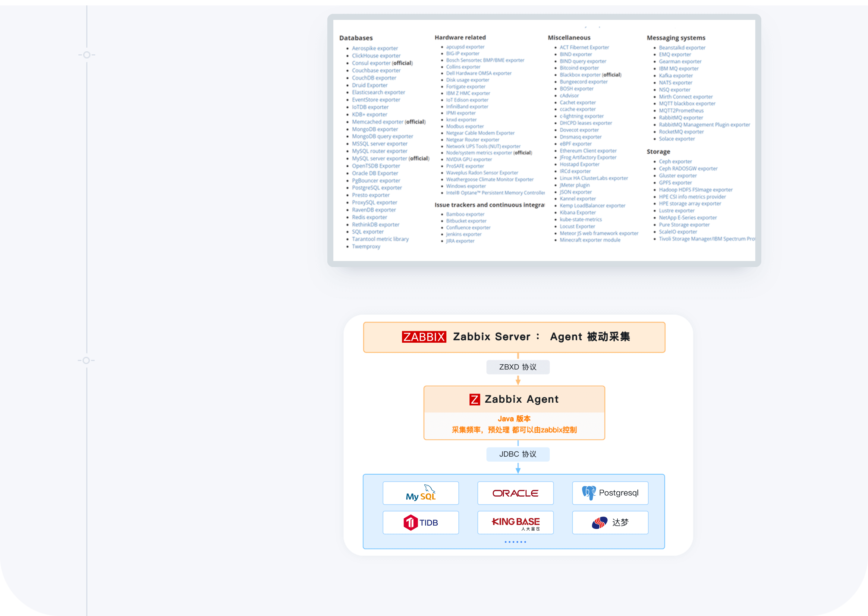Open the Pure Storage exporter link

[x=684, y=225]
